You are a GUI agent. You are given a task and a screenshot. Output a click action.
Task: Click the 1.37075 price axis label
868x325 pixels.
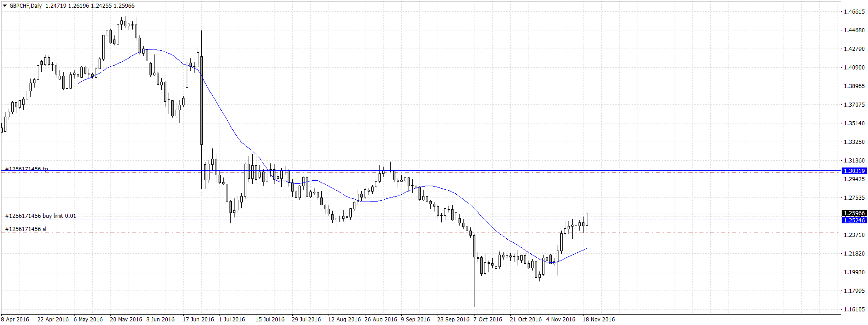coord(854,105)
